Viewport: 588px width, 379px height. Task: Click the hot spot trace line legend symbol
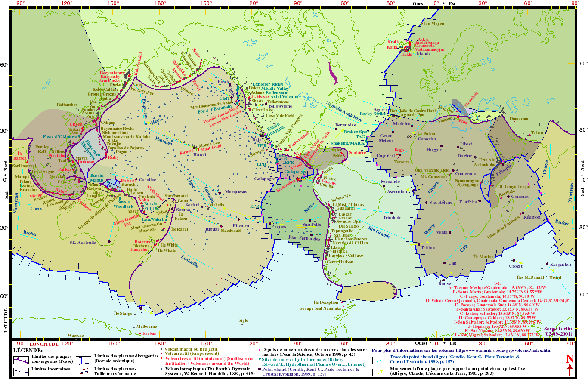click(x=380, y=361)
